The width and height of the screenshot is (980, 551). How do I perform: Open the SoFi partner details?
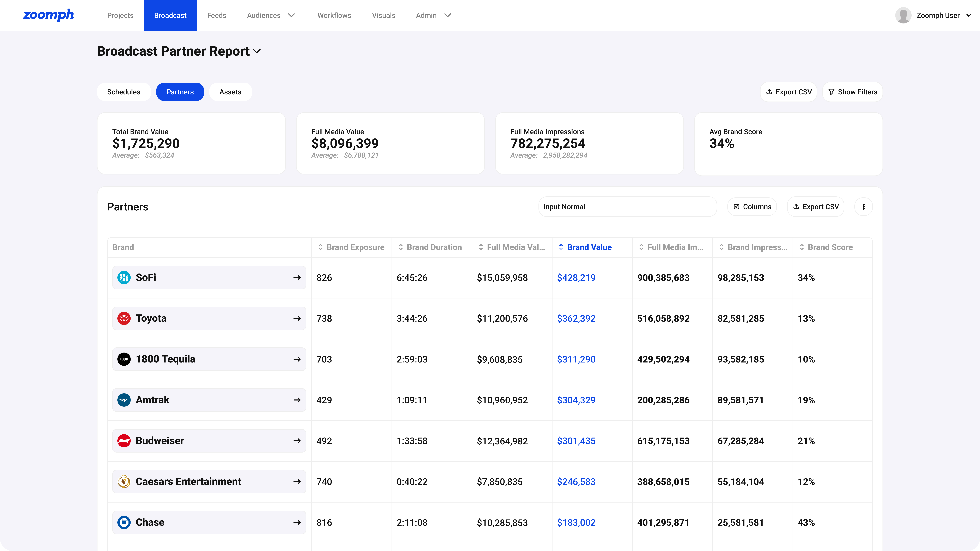pyautogui.click(x=209, y=278)
